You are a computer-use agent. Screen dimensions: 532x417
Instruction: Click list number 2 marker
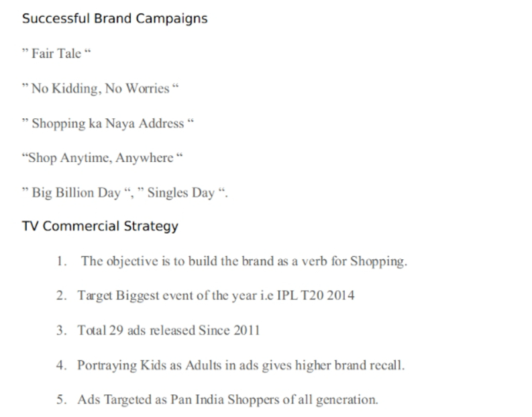coord(62,295)
